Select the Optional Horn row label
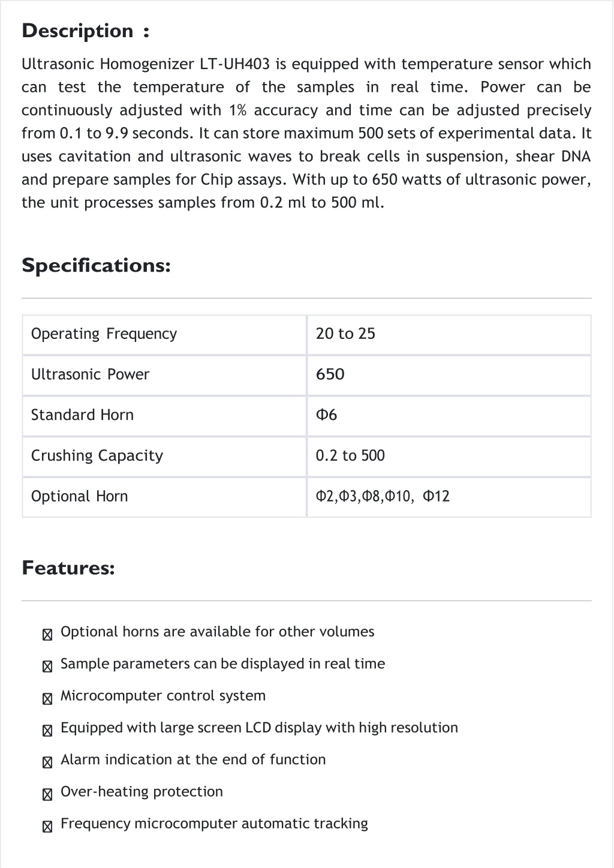614x868 pixels. click(164, 497)
